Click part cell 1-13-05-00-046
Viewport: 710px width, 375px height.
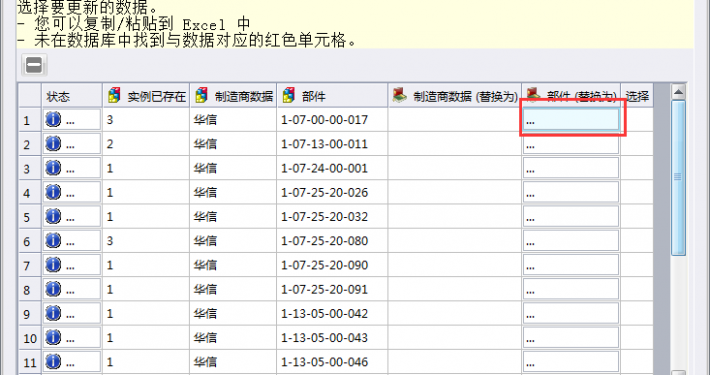coord(332,362)
